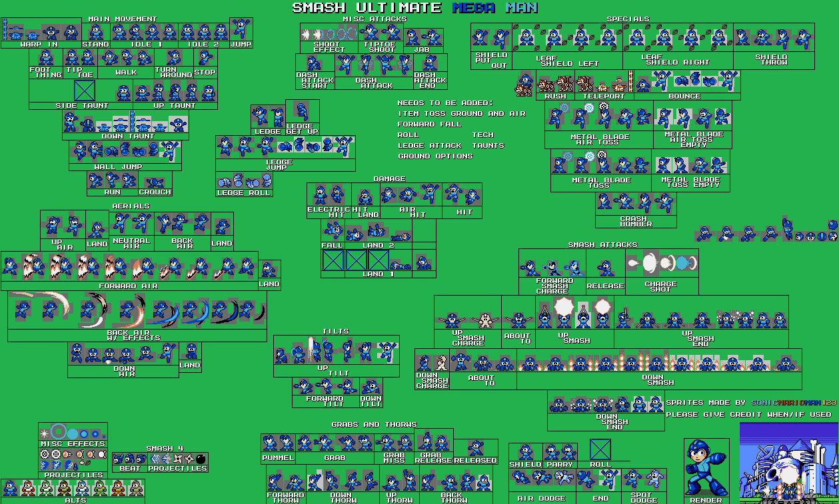The height and width of the screenshot is (504, 839).
Task: Click the SMASH ULTIMATE MEGA MAN title
Action: 415,7
